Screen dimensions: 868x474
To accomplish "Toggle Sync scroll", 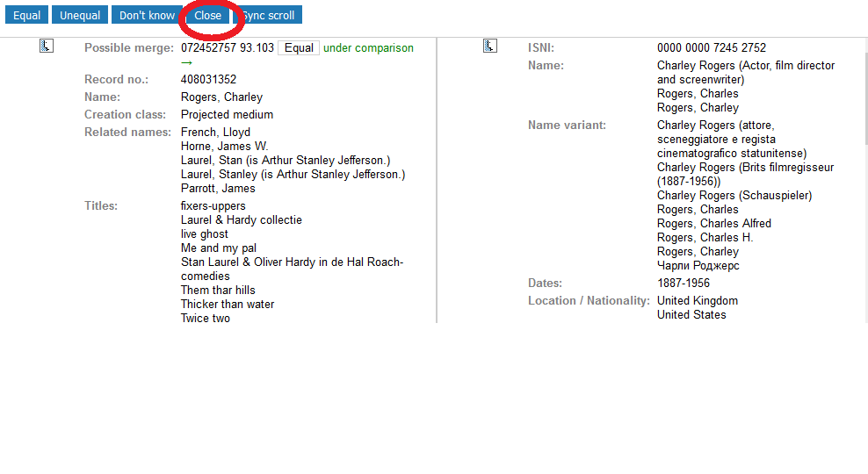I will 270,16.
